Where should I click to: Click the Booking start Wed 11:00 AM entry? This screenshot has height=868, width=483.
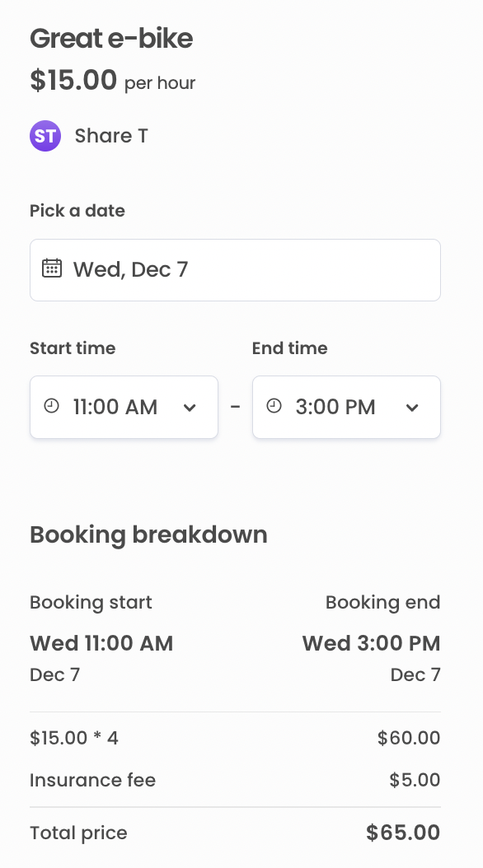tap(101, 643)
